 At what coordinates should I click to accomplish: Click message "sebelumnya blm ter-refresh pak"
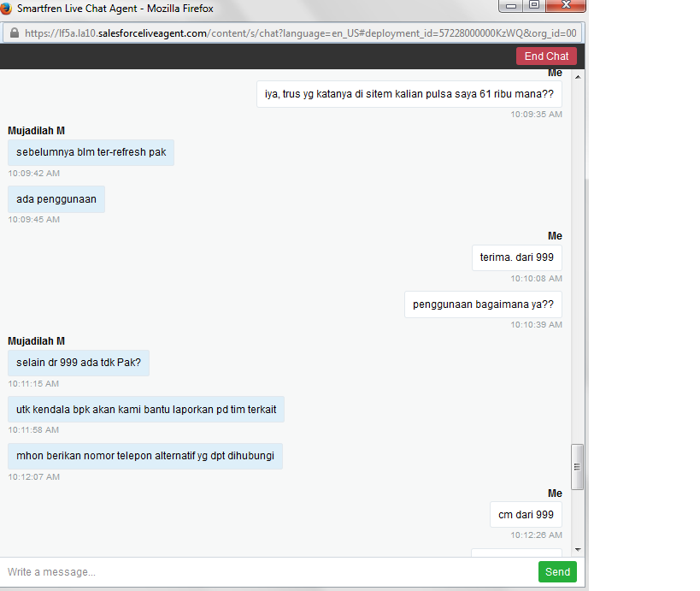pos(91,152)
